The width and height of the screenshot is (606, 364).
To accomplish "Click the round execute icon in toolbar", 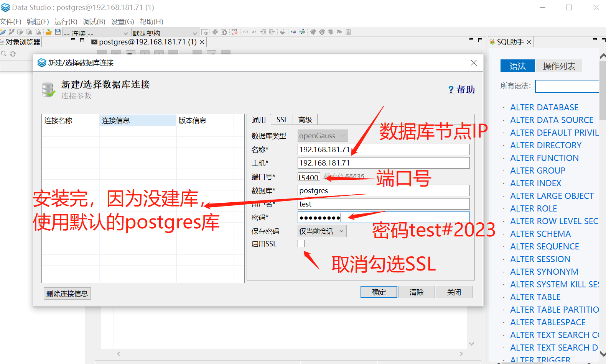I will (x=215, y=32).
